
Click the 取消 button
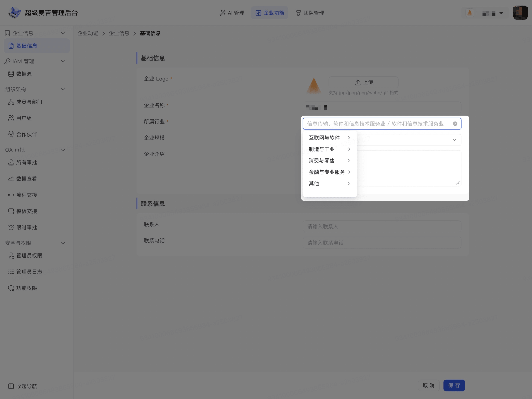(429, 385)
